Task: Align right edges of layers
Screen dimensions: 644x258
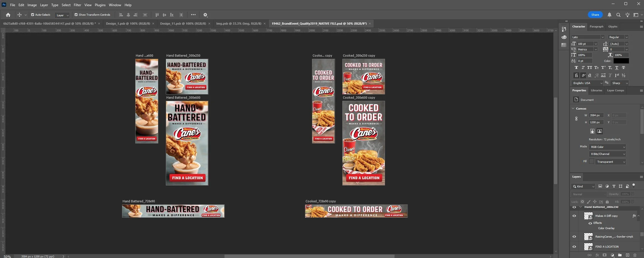Action: (x=135, y=15)
